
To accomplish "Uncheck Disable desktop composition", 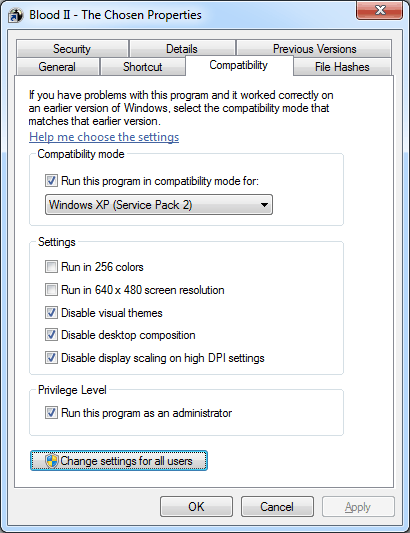I will pyautogui.click(x=51, y=335).
